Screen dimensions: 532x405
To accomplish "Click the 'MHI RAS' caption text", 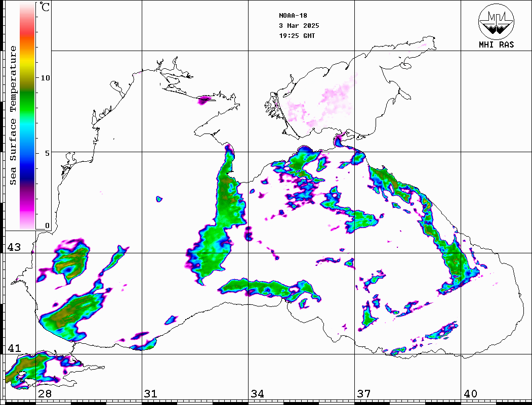I will (x=497, y=44).
